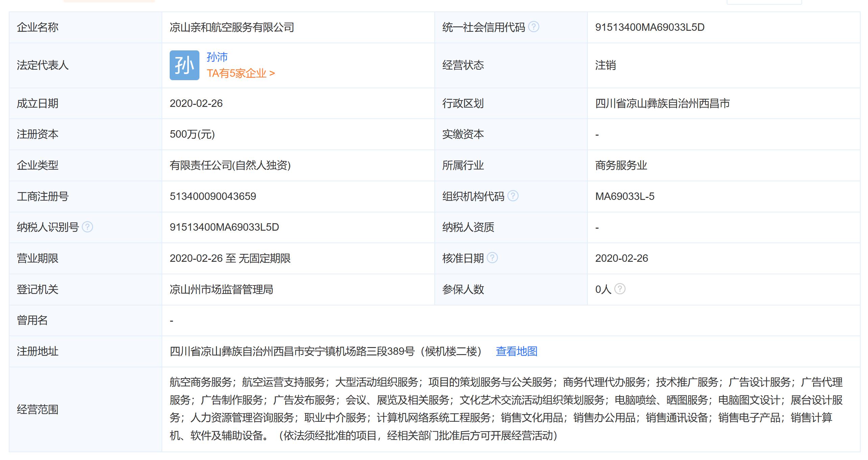
Task: Select the 企业类型 label cell
Action: click(x=86, y=165)
